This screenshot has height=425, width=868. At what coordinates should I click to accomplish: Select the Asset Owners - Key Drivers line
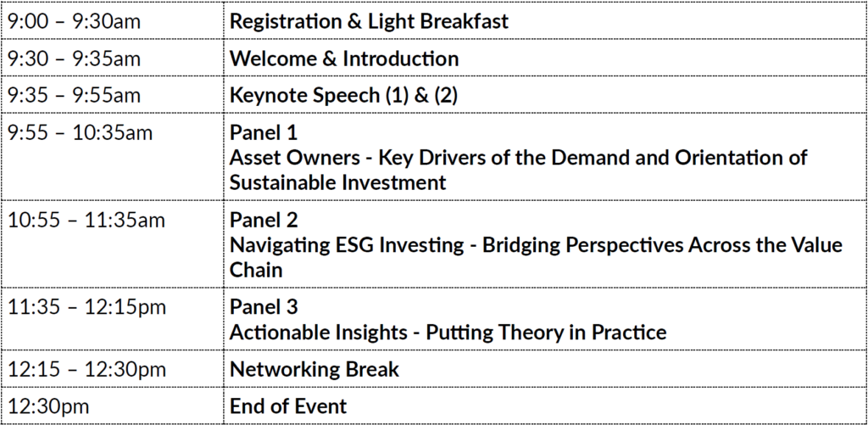[x=518, y=158]
